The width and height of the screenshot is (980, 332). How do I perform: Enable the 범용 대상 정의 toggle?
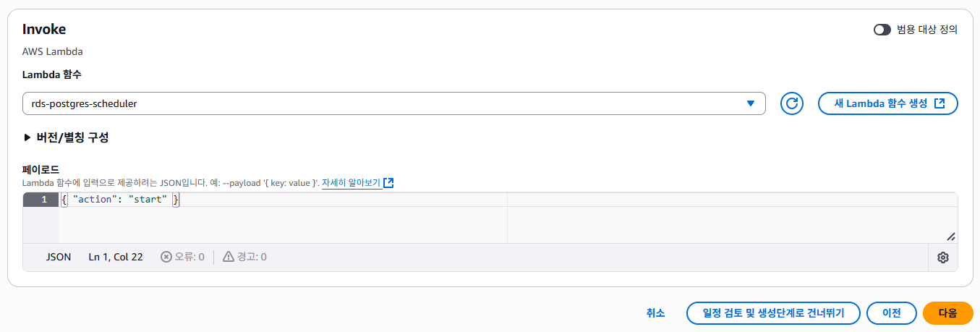click(x=882, y=30)
